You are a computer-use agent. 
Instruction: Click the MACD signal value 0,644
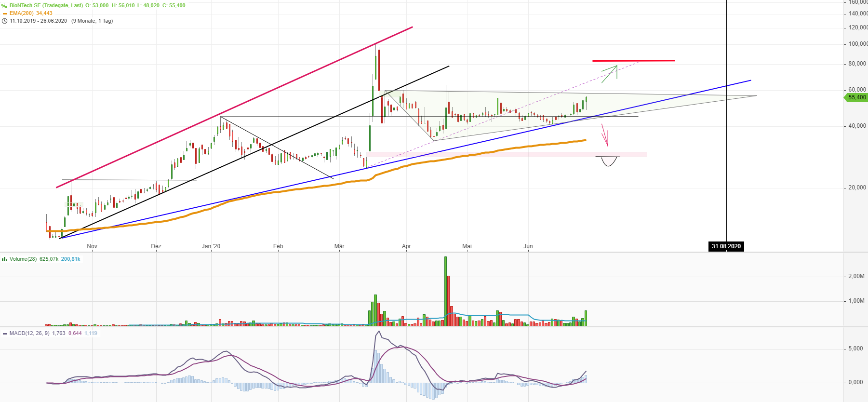point(75,334)
